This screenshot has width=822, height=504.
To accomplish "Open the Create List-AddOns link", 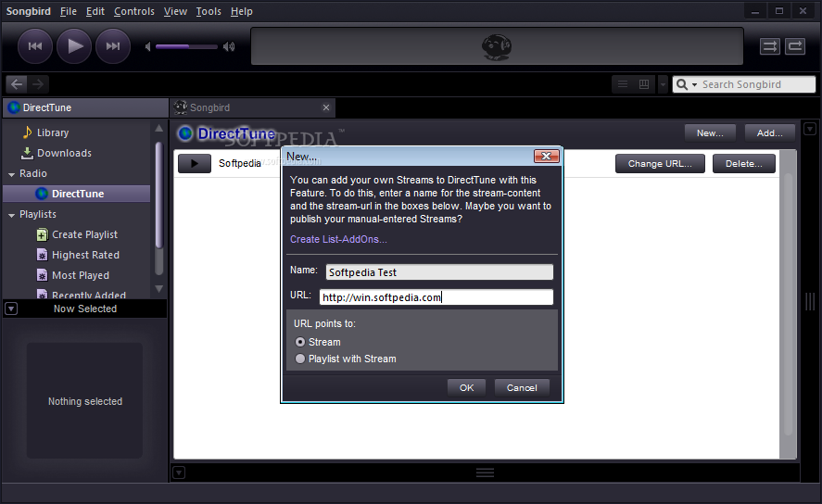I will (x=338, y=239).
